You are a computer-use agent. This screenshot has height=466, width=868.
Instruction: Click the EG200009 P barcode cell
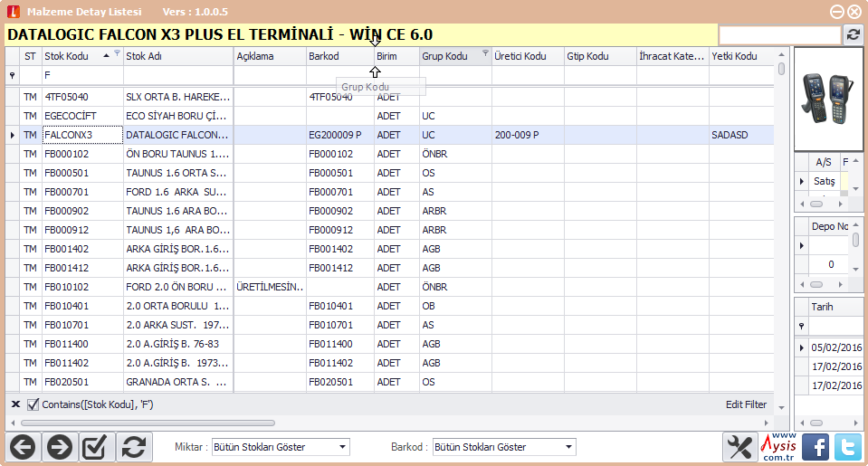click(x=340, y=135)
